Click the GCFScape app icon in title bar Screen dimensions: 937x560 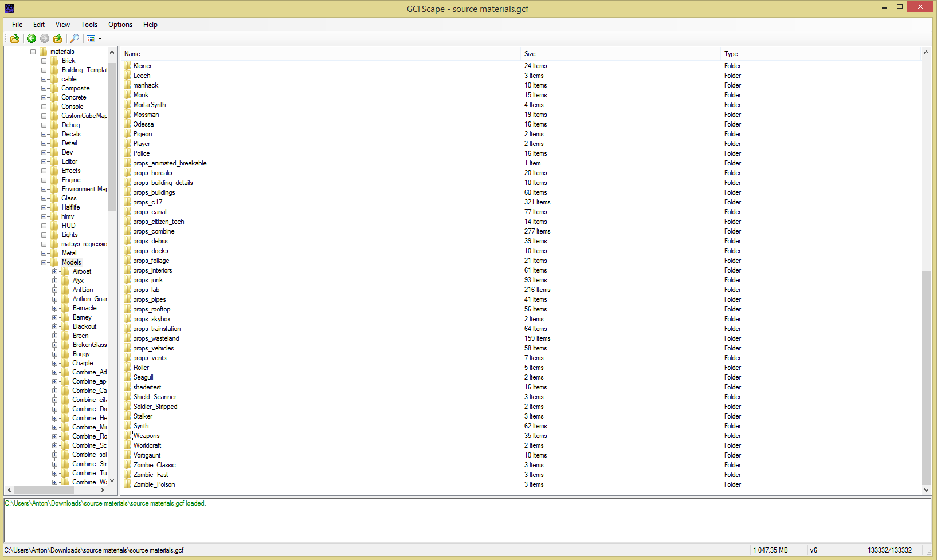(x=9, y=8)
